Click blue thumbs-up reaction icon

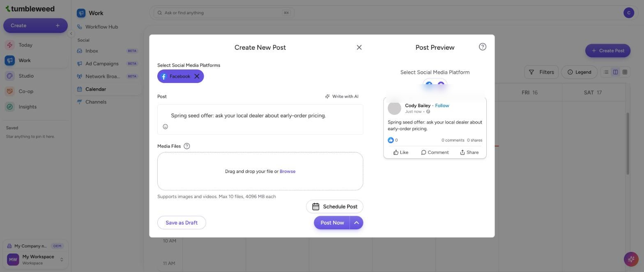391,140
